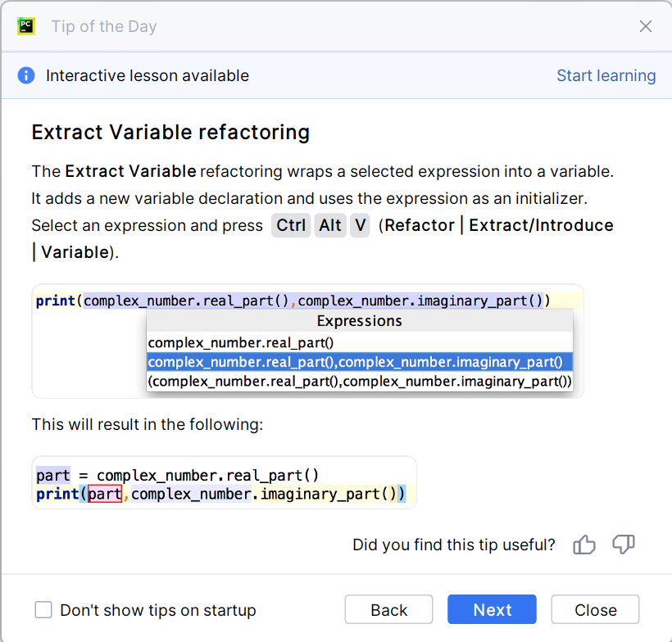
Task: Click the thumbs down icon
Action: [624, 545]
